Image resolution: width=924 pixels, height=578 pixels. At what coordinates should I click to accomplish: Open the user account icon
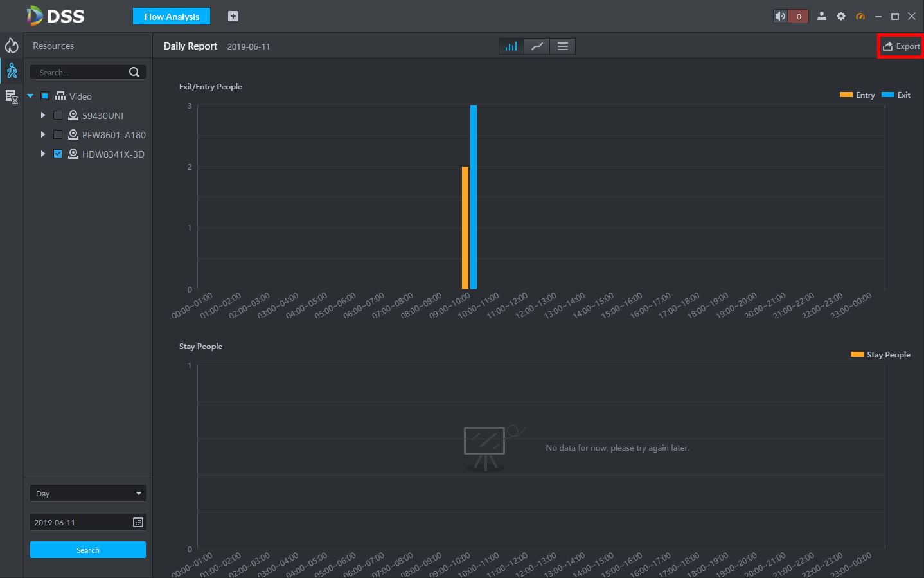click(x=821, y=16)
